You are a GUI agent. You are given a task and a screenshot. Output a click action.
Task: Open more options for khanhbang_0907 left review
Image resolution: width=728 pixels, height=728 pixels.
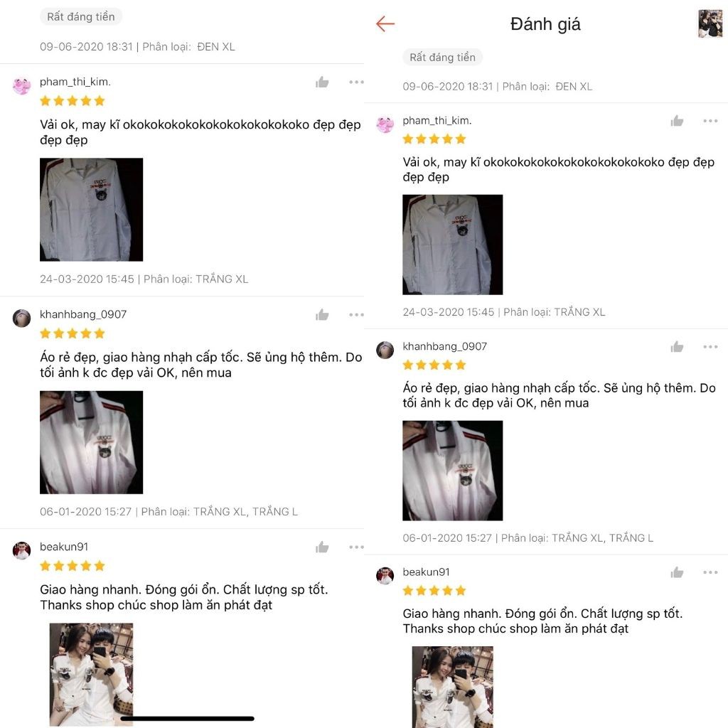[357, 315]
